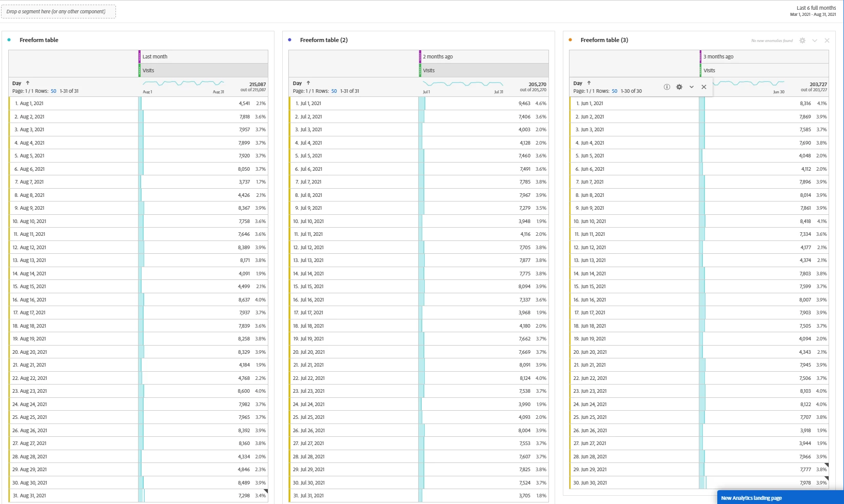Click the teal source dot of Freeform table
Viewport: 844px width, 504px height.
[x=9, y=40]
